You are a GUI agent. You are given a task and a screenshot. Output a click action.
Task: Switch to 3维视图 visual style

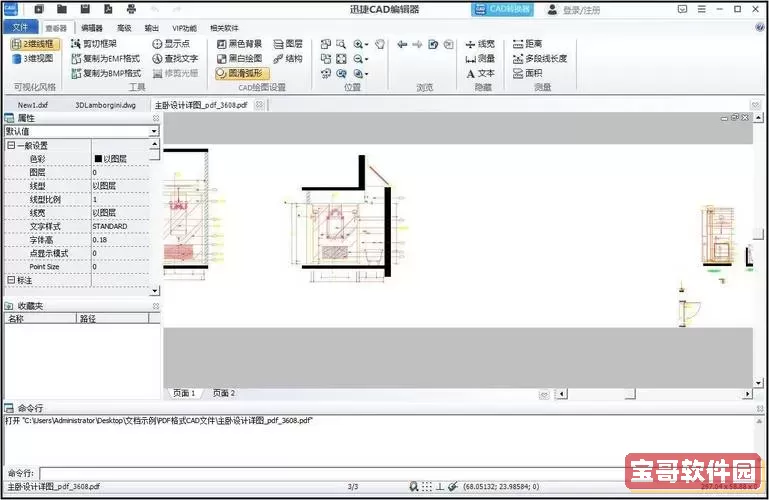[x=32, y=58]
